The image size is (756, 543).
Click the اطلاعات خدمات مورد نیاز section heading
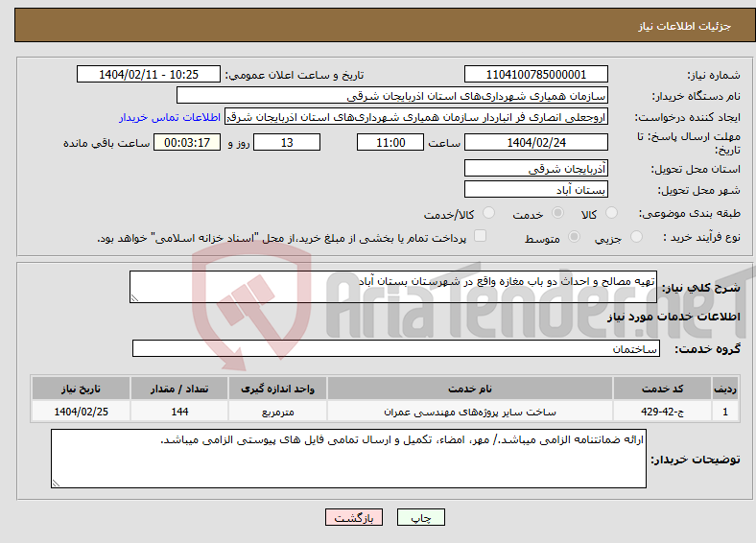coord(673,317)
